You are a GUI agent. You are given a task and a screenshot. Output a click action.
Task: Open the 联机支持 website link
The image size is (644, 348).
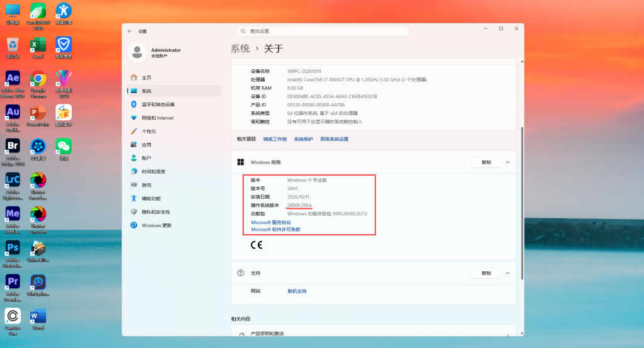tap(297, 291)
